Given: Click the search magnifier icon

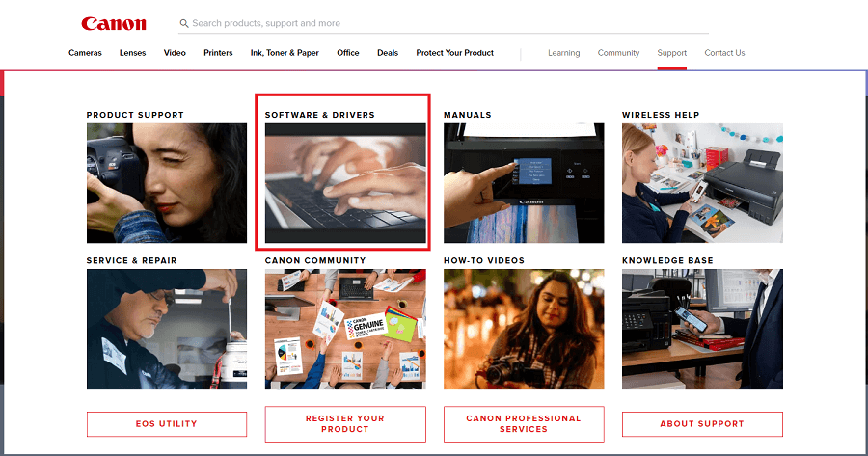Looking at the screenshot, I should 184,23.
